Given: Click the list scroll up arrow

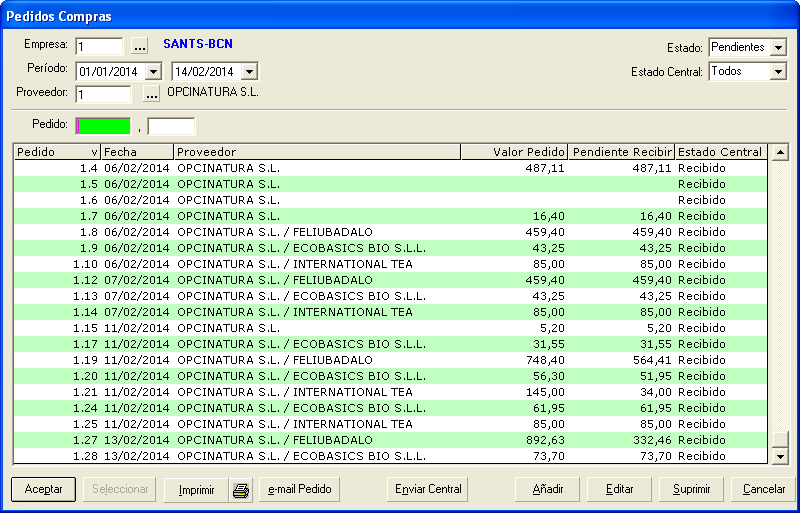Looking at the screenshot, I should (780, 152).
